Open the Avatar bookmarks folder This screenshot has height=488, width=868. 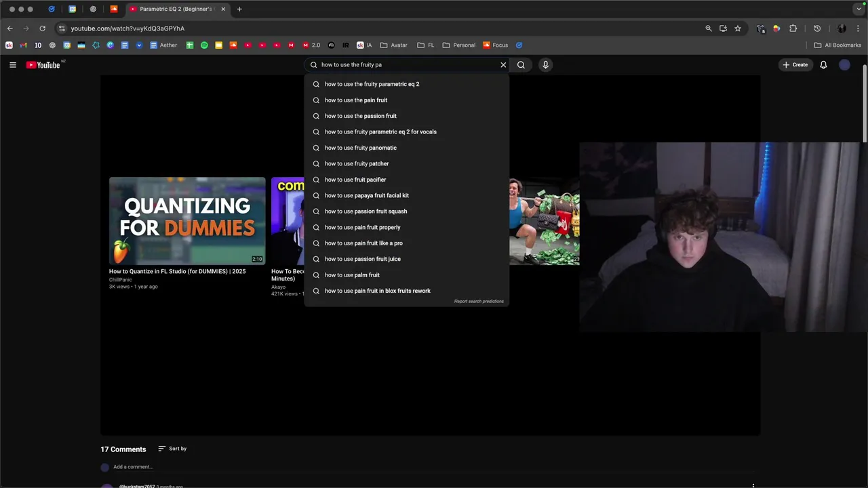click(394, 45)
